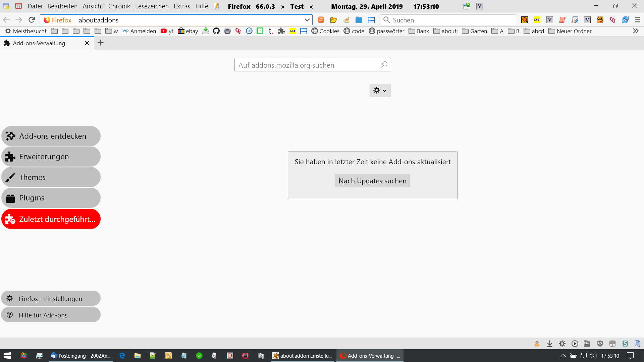
Task: Click the download arrow in the bottom bar
Action: (549, 344)
